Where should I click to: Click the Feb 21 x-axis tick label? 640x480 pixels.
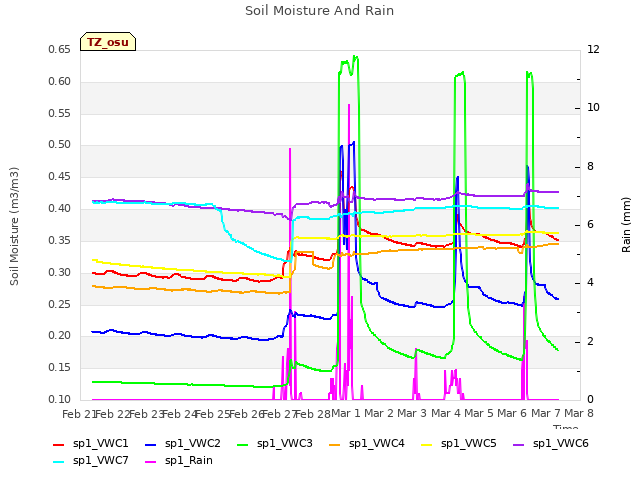click(79, 414)
